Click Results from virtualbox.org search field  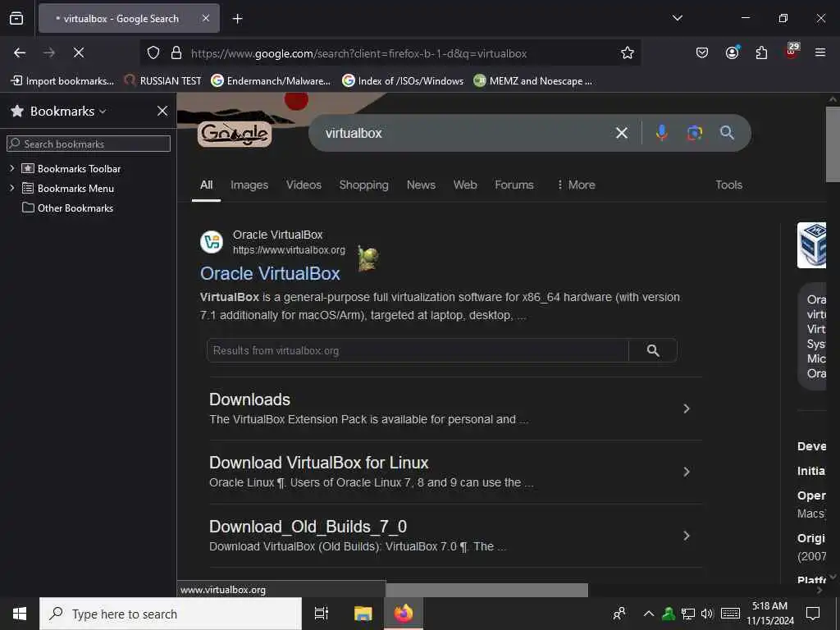click(x=418, y=350)
